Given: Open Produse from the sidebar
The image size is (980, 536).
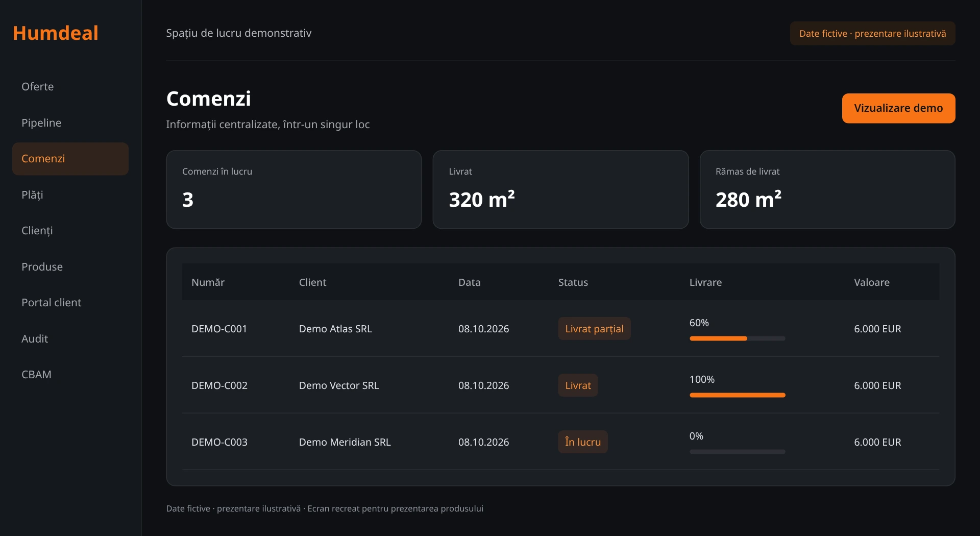Looking at the screenshot, I should [x=70, y=267].
